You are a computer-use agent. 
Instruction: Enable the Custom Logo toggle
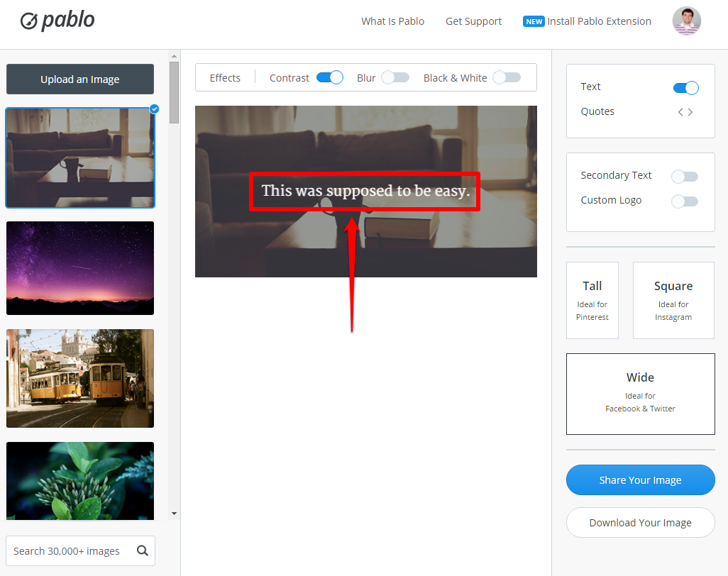(x=685, y=201)
